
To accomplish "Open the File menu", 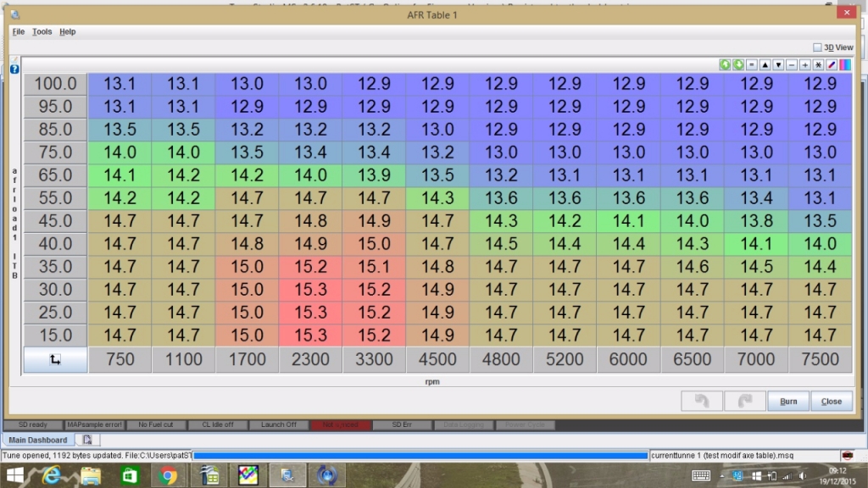I will click(19, 31).
